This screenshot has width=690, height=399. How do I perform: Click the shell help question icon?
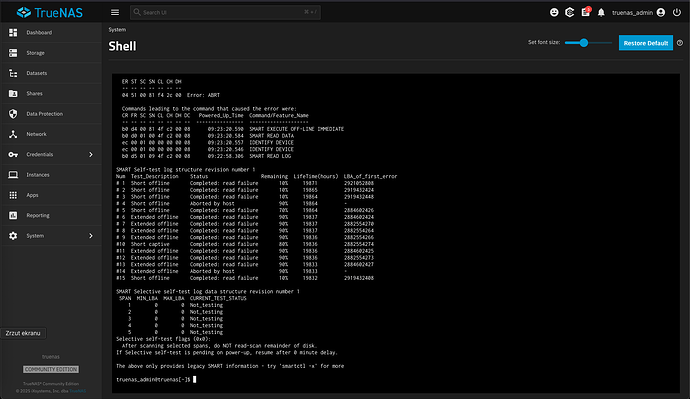pos(680,43)
